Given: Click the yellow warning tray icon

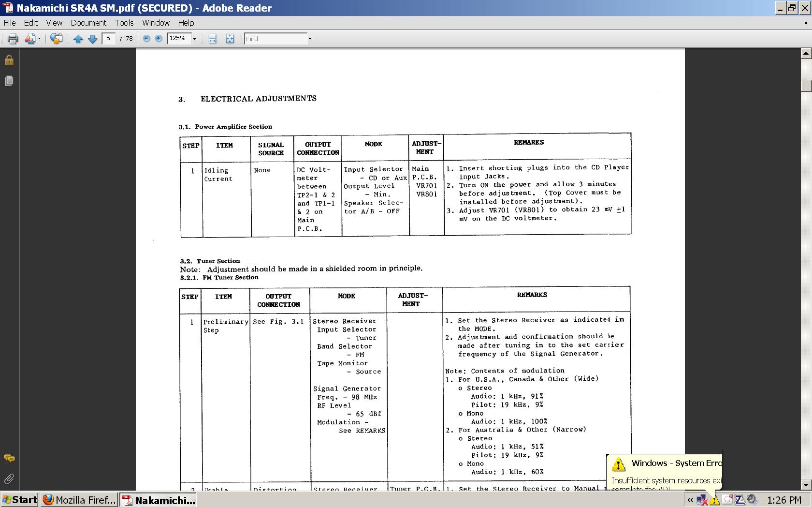Looking at the screenshot, I should pos(714,500).
